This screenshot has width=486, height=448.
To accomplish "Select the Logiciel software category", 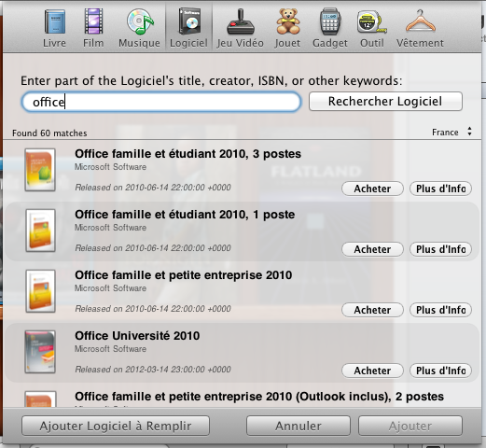I will (188, 27).
